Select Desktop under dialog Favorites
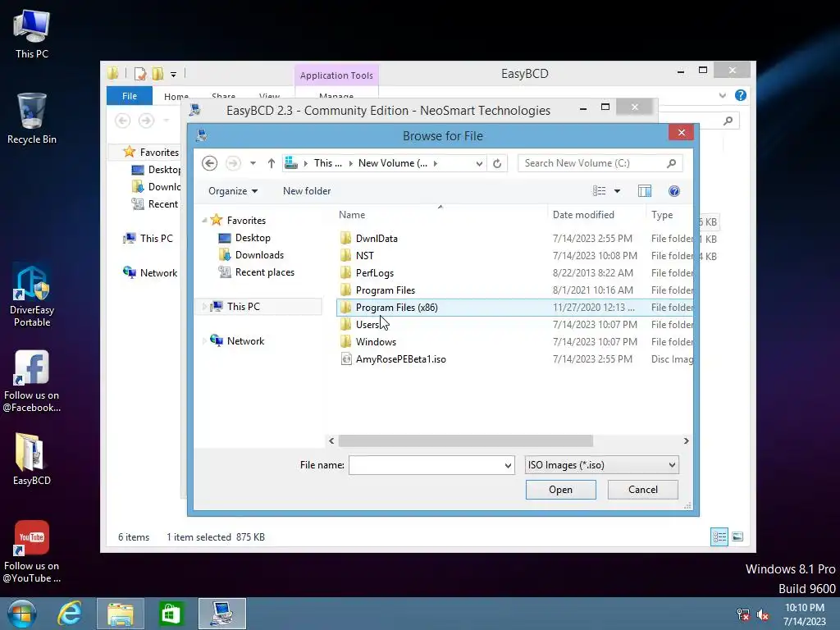This screenshot has width=840, height=630. (x=253, y=238)
